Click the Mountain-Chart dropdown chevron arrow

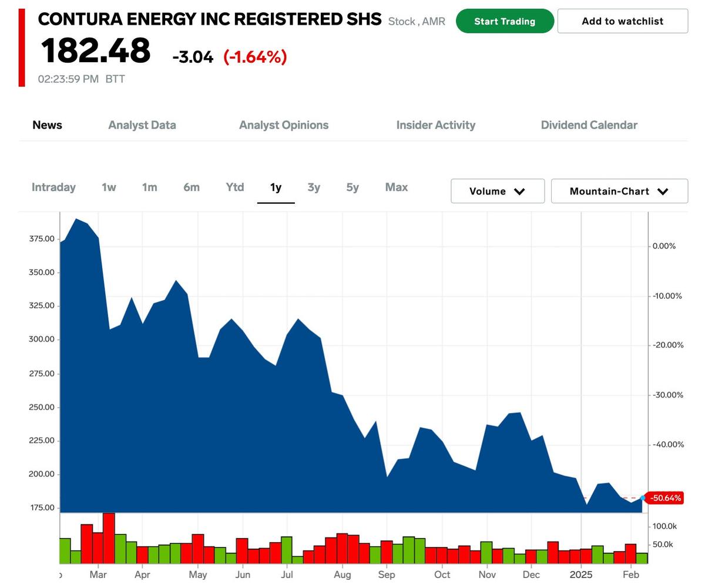[663, 191]
